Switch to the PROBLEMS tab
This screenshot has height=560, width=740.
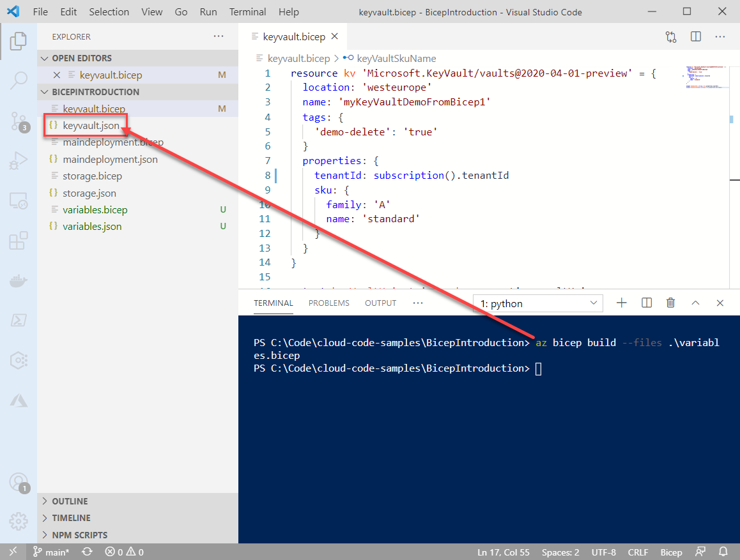click(x=328, y=303)
